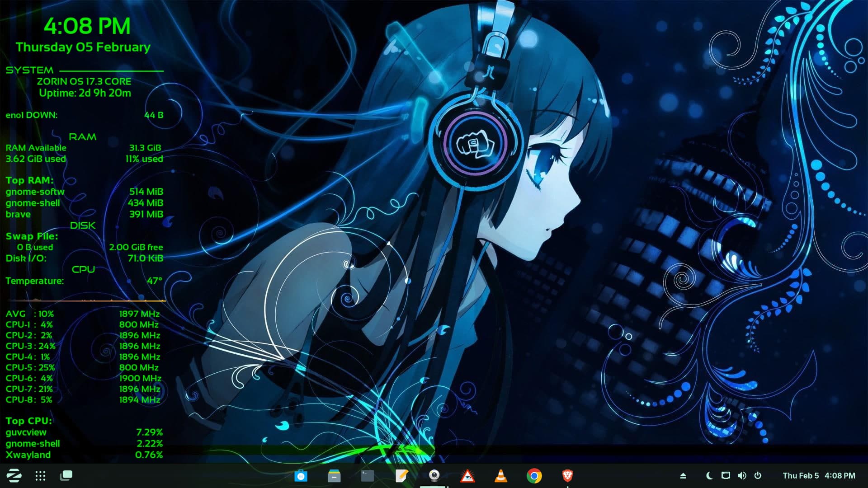Open the power system menu
The image size is (868, 488).
point(758,475)
